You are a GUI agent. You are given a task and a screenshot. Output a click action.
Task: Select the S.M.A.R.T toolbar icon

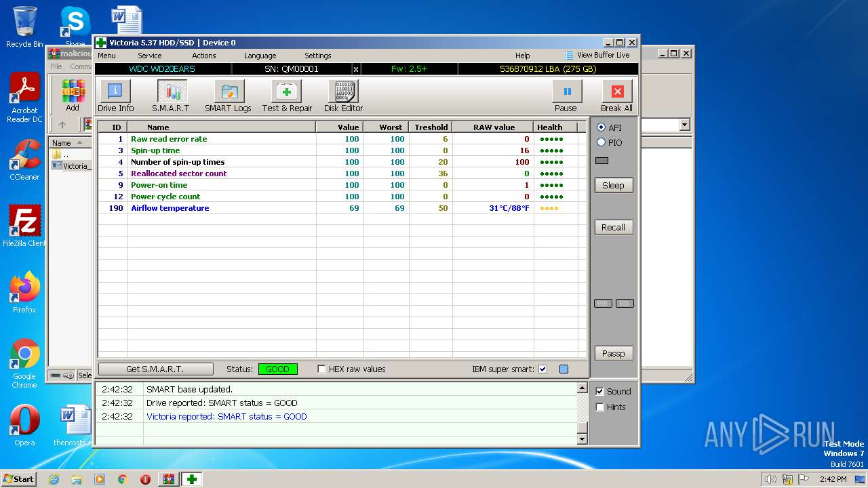tap(172, 96)
